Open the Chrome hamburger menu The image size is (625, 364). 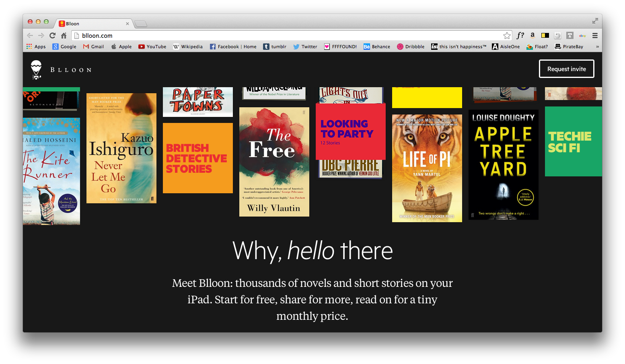tap(595, 35)
